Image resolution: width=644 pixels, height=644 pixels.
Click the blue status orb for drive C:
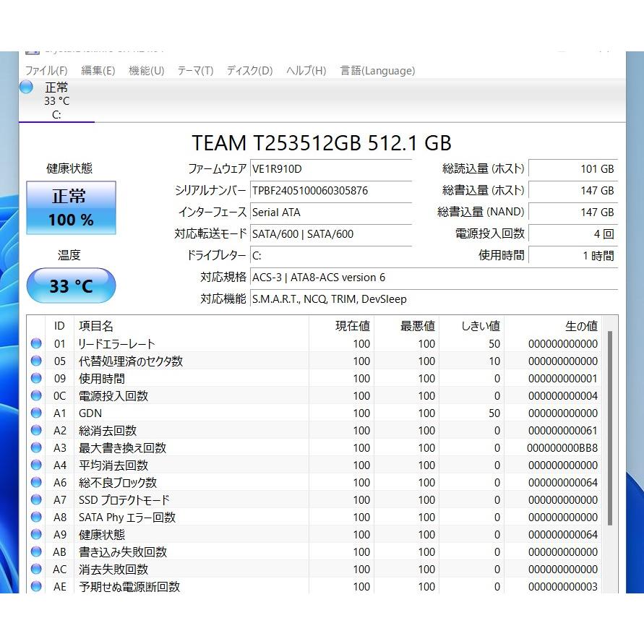coord(27,87)
